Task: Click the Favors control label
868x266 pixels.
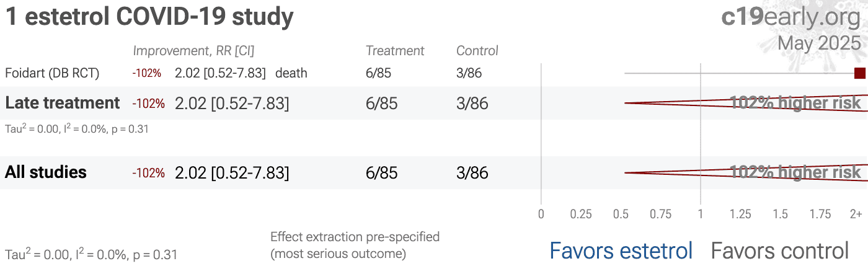Action: pos(779,251)
